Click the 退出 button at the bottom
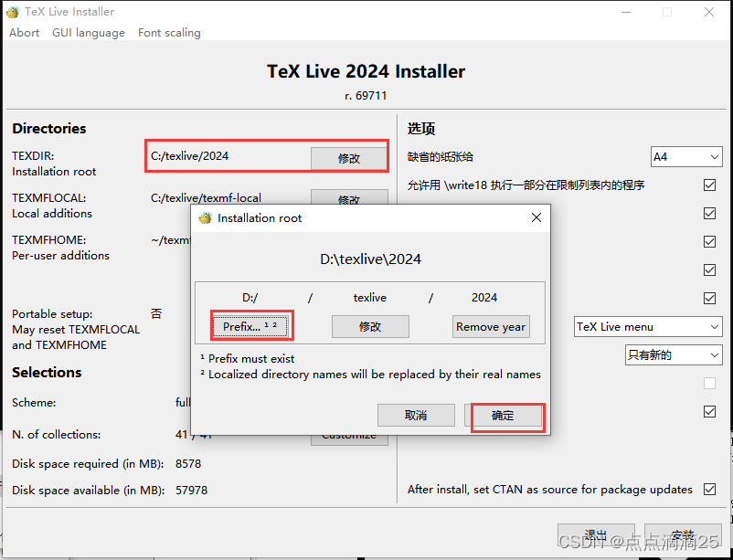733x560 pixels. (x=596, y=534)
